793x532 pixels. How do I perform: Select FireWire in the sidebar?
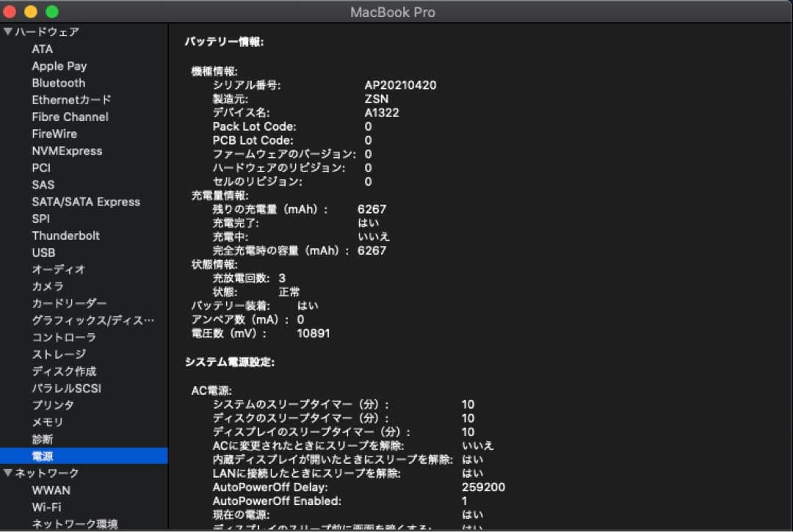(54, 134)
